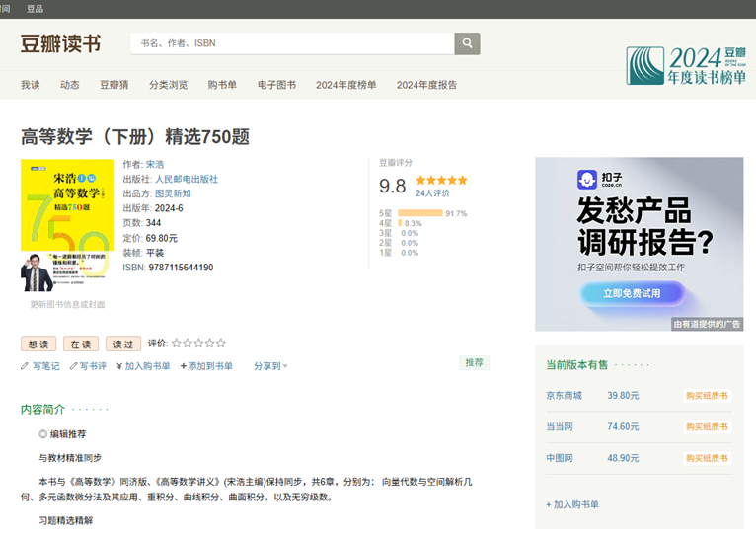
Task: Open the 分类浏览 nav item
Action: point(168,85)
